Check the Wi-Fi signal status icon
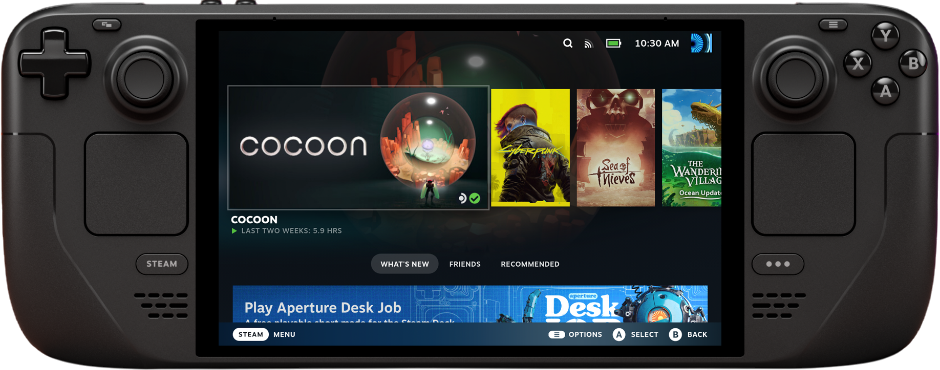The image size is (940, 370). click(x=589, y=44)
